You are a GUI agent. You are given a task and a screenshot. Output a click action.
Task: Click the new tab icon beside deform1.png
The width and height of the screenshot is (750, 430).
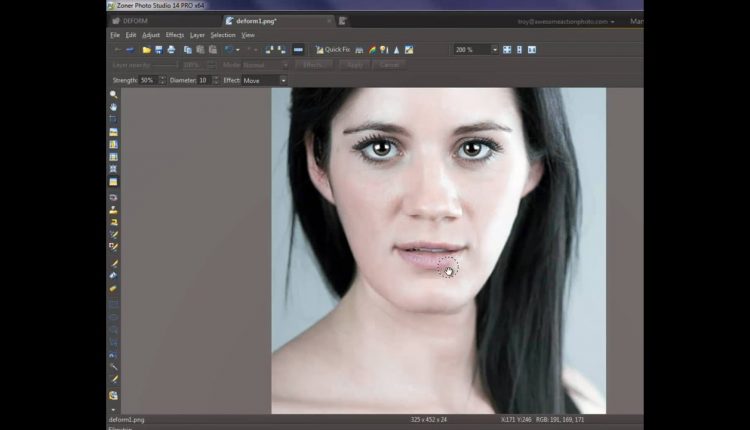pos(342,21)
